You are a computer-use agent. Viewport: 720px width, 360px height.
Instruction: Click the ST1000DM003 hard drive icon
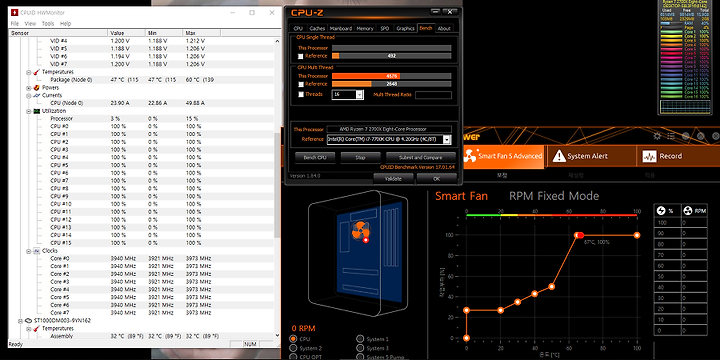point(28,321)
